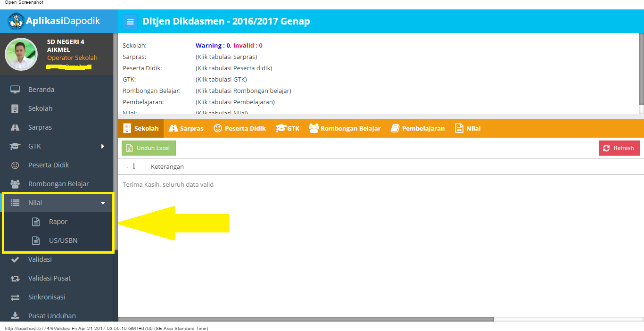Click "Invalid : 0" text
Screen dimensions: 644x331
coord(248,46)
